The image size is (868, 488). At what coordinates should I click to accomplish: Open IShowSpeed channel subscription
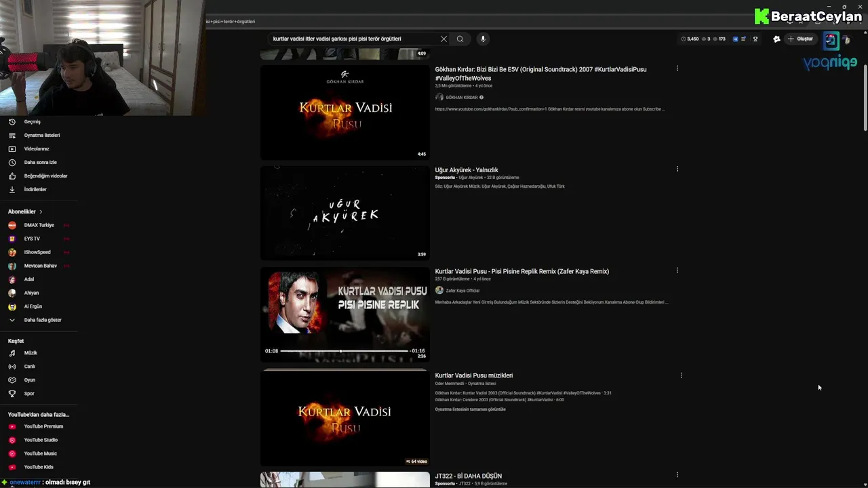(38, 252)
